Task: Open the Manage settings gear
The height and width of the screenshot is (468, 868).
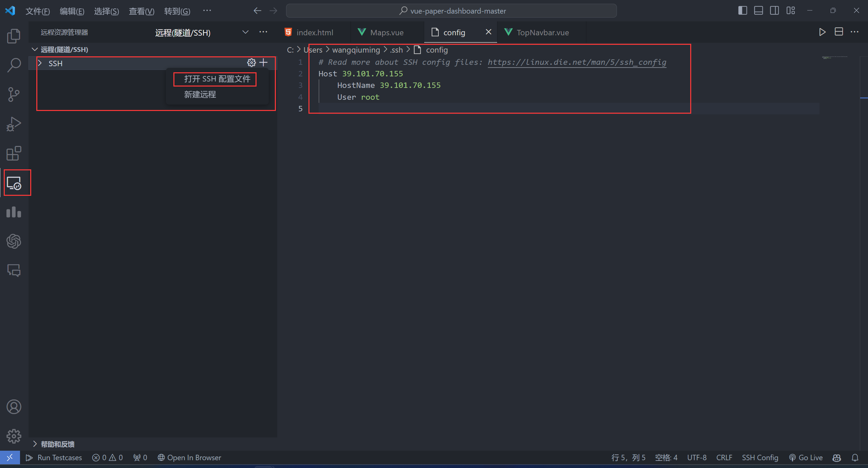Action: pyautogui.click(x=14, y=436)
